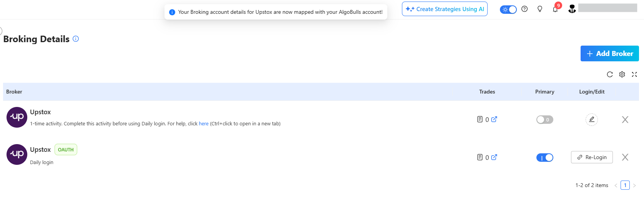This screenshot has height=202, width=644.
Task: Click the OAUTH tag label
Action: point(66,149)
